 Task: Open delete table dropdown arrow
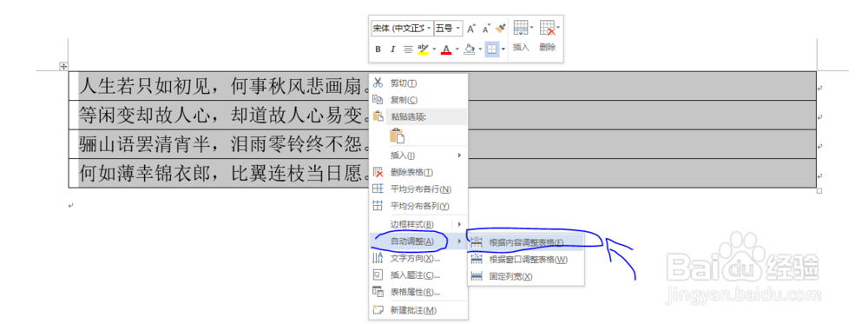coord(558,28)
